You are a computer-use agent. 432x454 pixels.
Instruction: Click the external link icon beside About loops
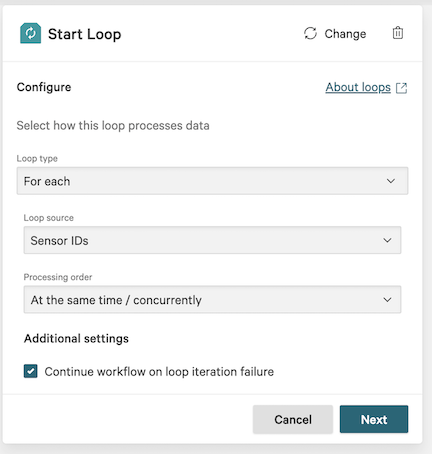(x=401, y=88)
